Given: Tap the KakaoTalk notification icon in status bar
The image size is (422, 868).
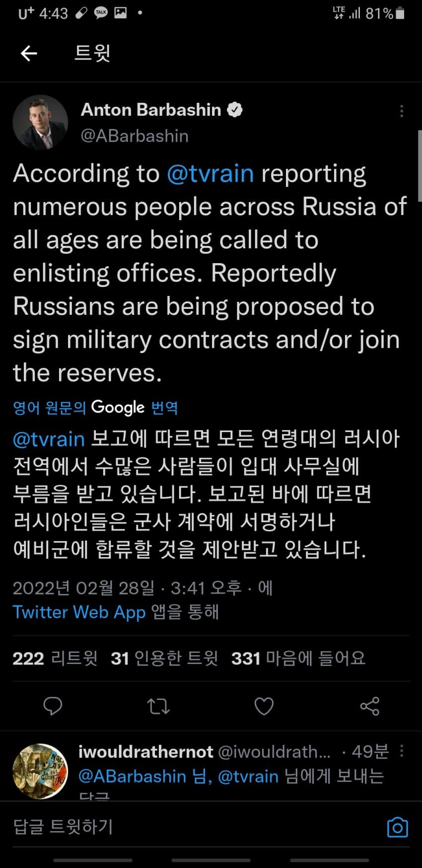Looking at the screenshot, I should (x=101, y=13).
